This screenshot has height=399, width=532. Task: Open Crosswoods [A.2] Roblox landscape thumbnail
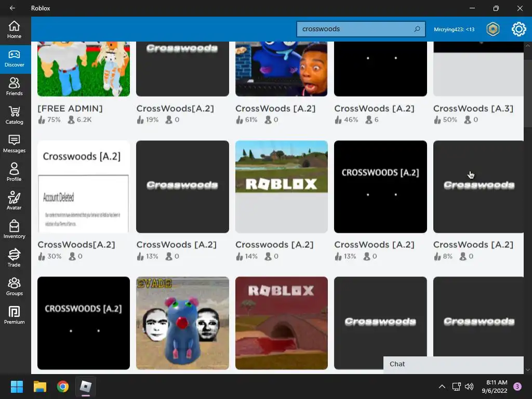point(281,187)
